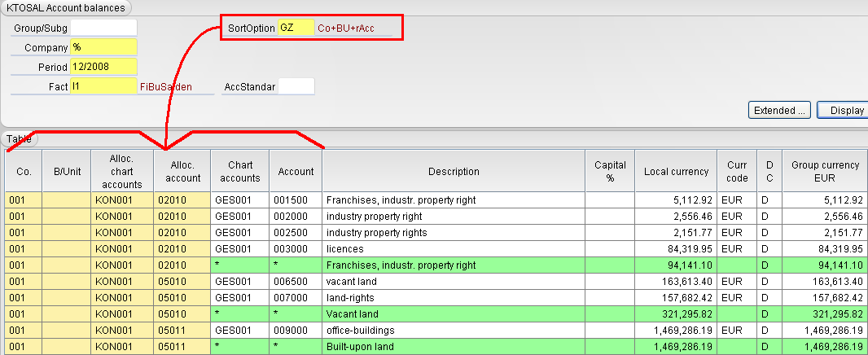Click the Description column header
The image size is (868, 355).
click(454, 171)
